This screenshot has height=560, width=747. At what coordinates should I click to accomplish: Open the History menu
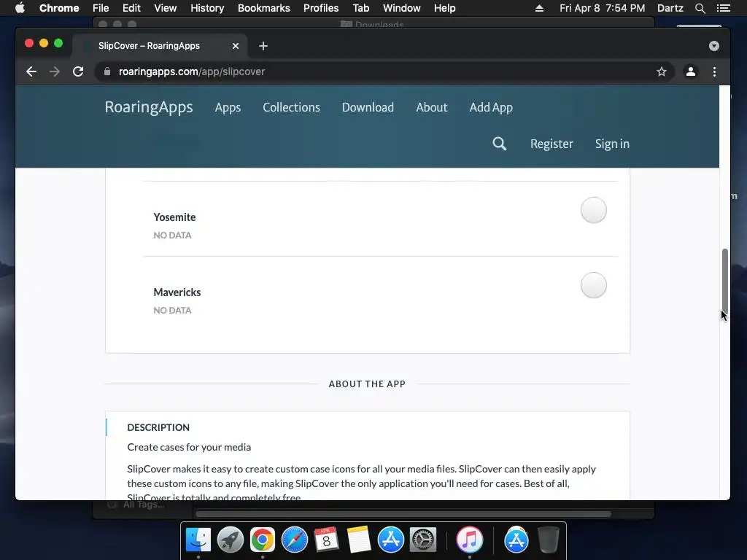coord(207,8)
